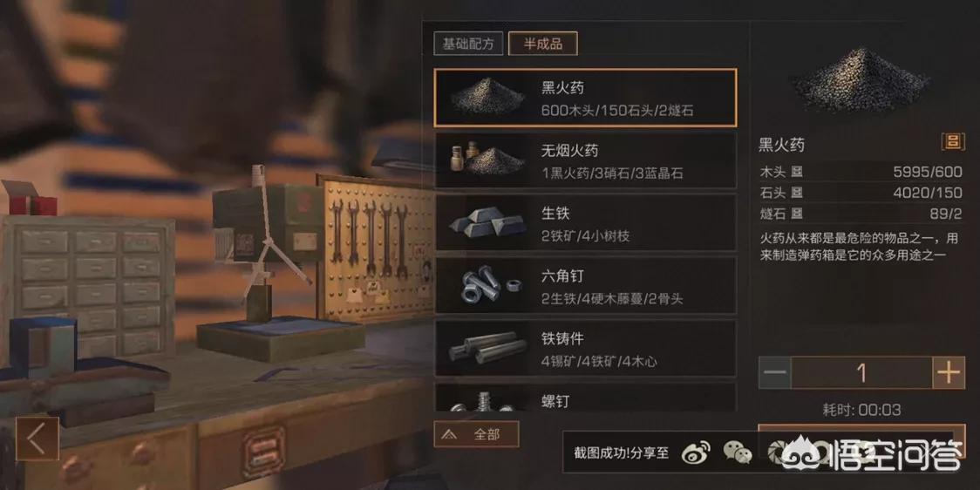Click the source icon next to 木头
Image resolution: width=980 pixels, height=490 pixels.
tap(797, 172)
